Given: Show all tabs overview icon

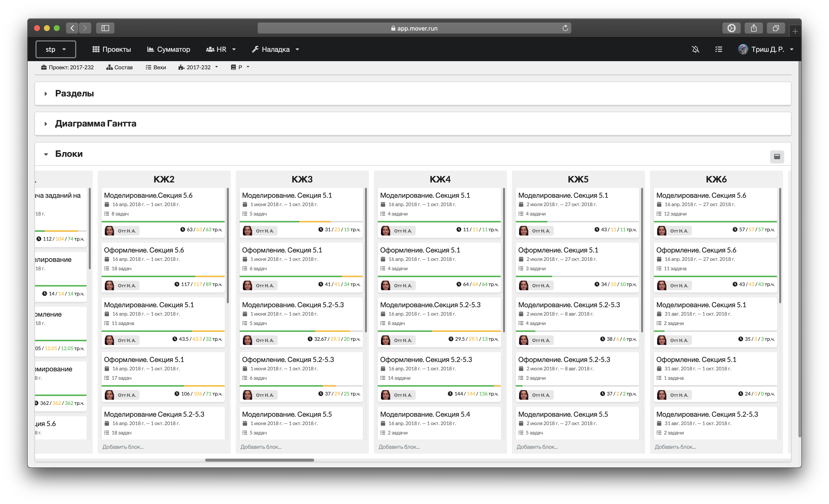Looking at the screenshot, I should (x=776, y=28).
